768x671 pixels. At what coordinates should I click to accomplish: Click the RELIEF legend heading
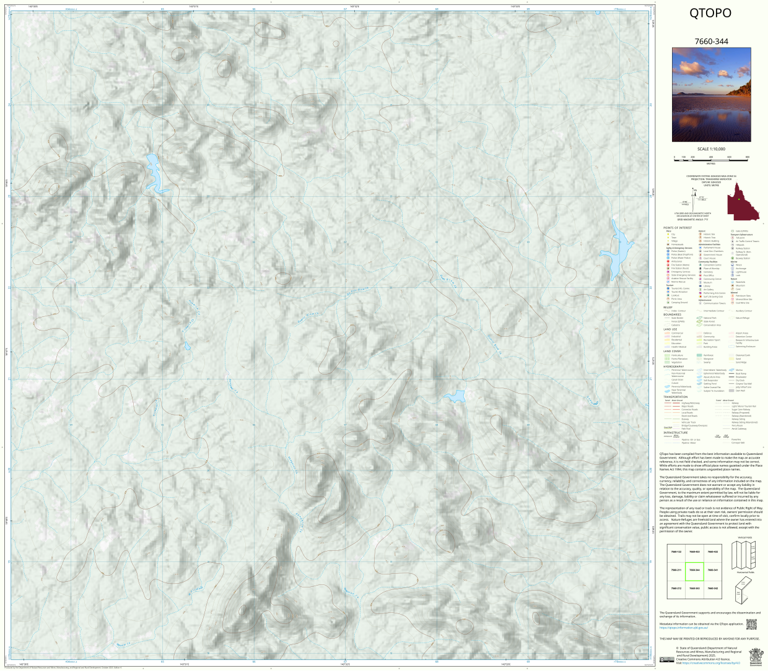667,308
